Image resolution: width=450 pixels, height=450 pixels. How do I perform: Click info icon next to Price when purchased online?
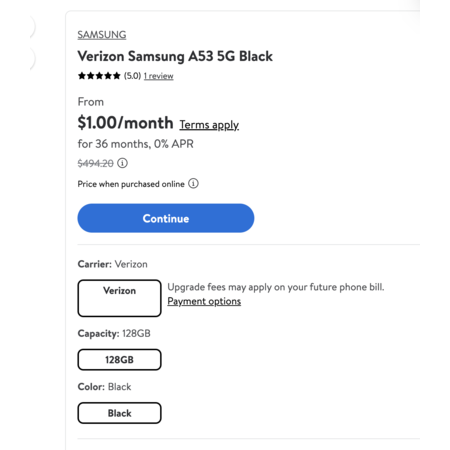click(193, 184)
